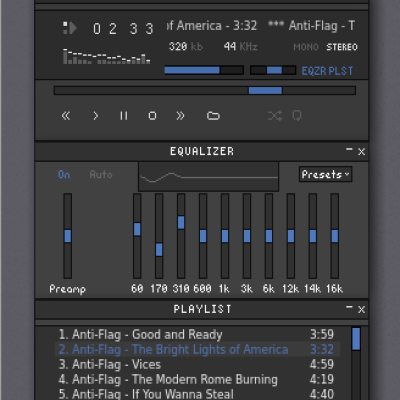This screenshot has width=400, height=400.
Task: Click the PLAYLIST title bar
Action: point(202,309)
